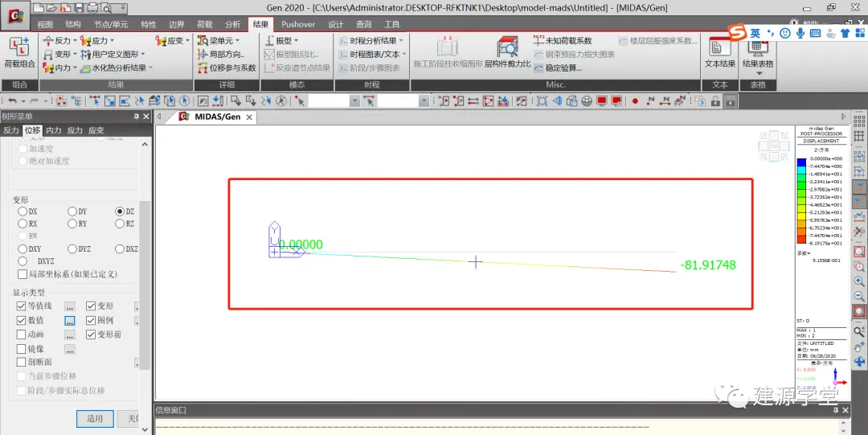
Task: Click the open padlock toolbar icon
Action: [x=716, y=101]
